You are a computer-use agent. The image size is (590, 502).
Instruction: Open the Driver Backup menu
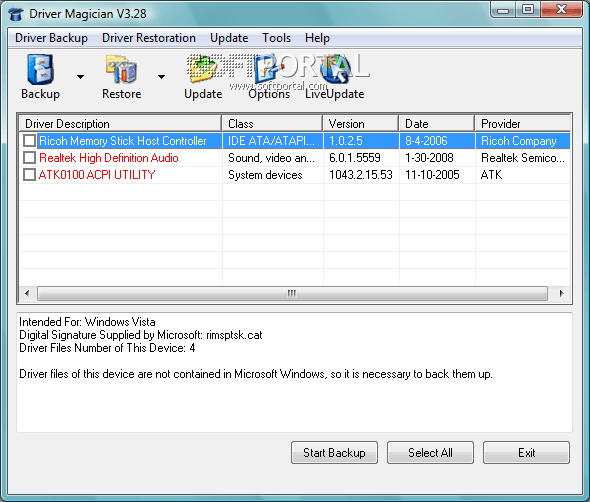pos(51,38)
